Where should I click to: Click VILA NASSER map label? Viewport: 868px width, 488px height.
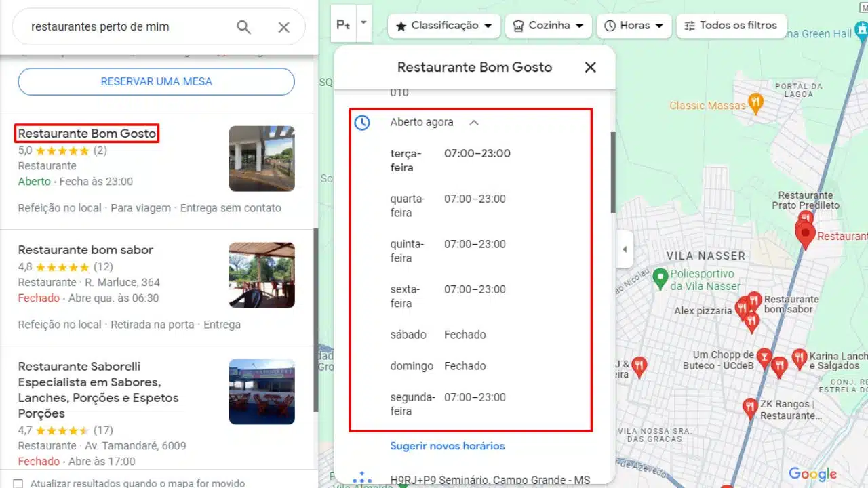click(x=705, y=256)
